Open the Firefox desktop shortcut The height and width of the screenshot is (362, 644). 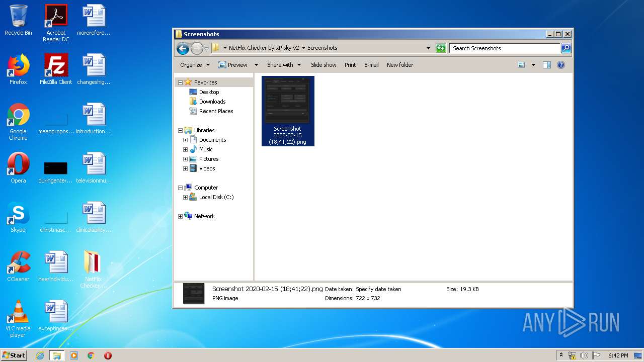[18, 69]
